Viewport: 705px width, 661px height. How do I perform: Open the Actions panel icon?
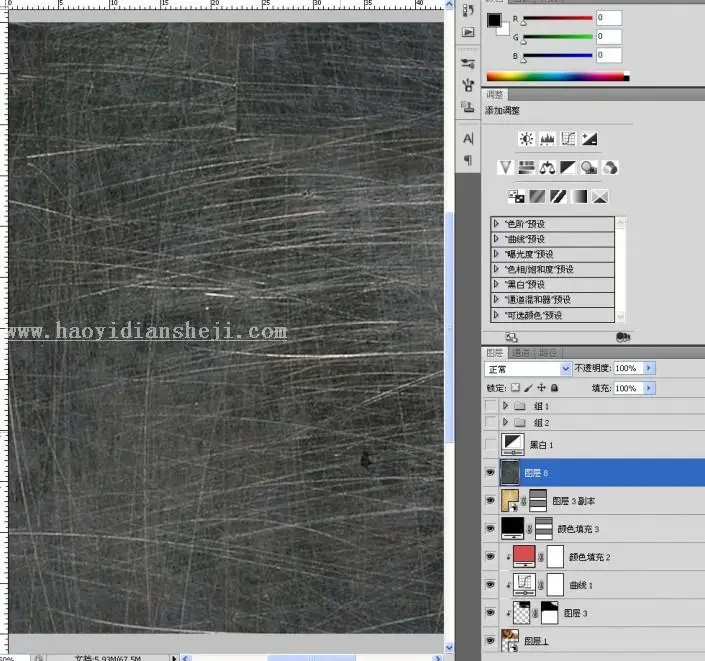pos(468,32)
